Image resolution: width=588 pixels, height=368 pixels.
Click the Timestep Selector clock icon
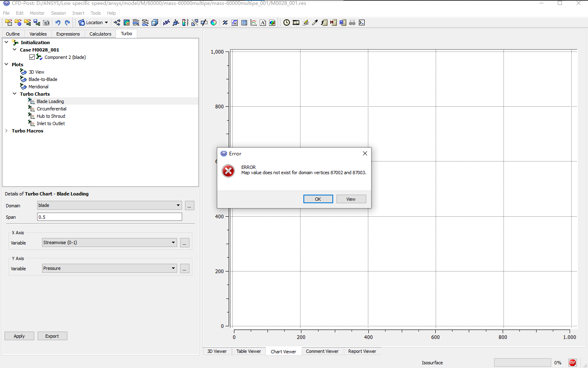(x=287, y=22)
